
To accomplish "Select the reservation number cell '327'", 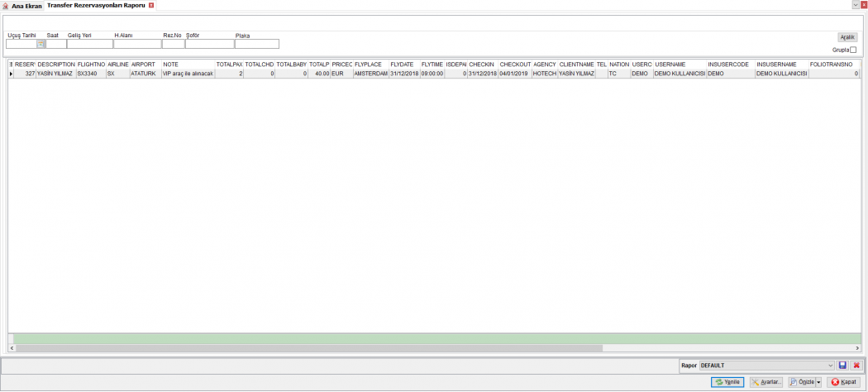I will 24,73.
